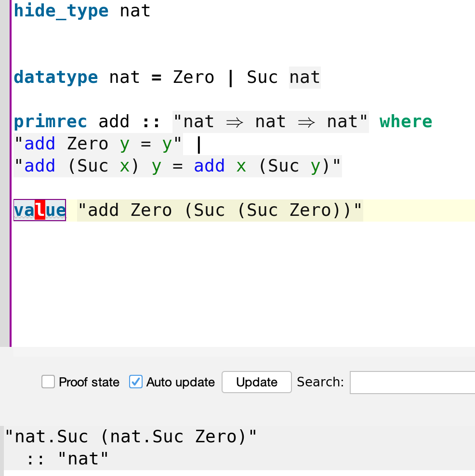The height and width of the screenshot is (476, 475).
Task: Click the "add Zero (Suc (Suc Zero))" expression
Action: click(x=220, y=210)
